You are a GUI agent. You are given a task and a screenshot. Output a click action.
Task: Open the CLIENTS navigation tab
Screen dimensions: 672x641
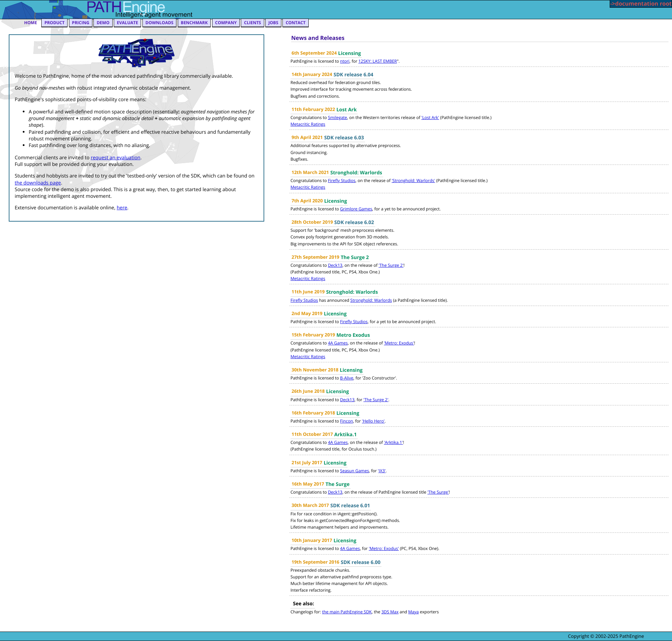point(252,23)
